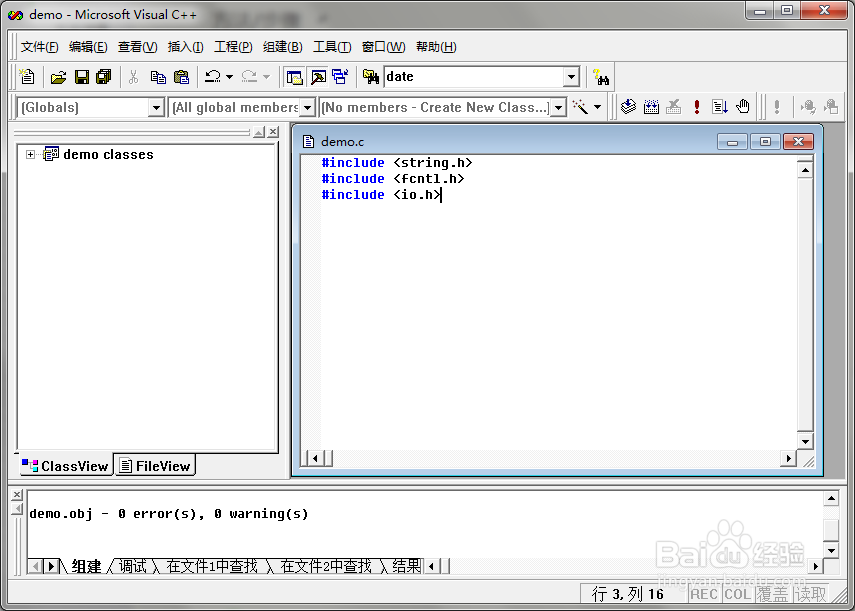Open the (Globals) class dropdown

156,107
